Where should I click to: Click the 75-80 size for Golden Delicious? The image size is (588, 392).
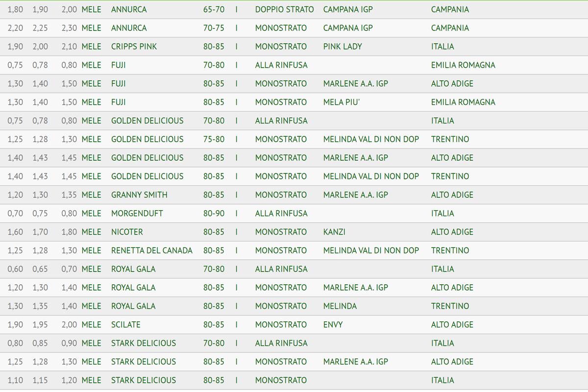(214, 139)
